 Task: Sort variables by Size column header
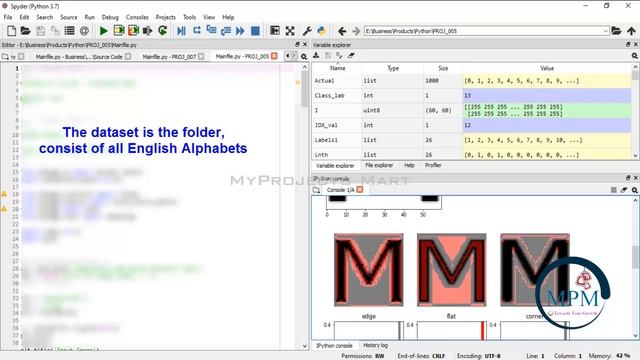[443, 68]
